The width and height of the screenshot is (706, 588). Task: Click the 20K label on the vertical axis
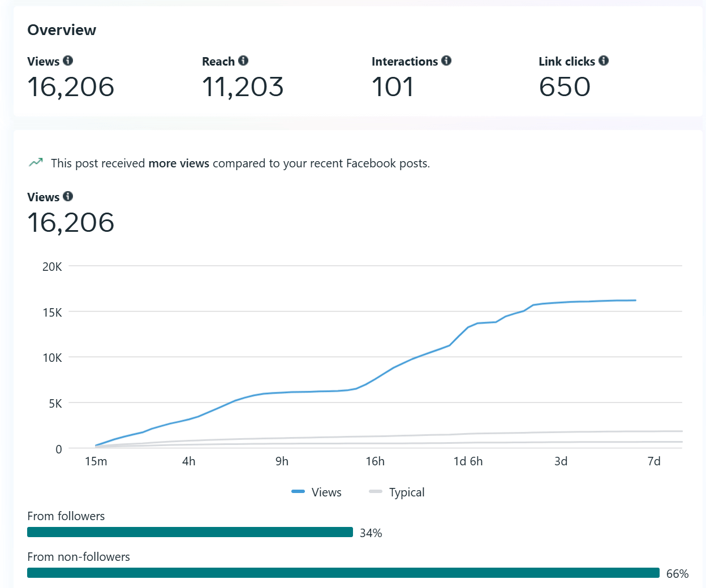(x=52, y=266)
